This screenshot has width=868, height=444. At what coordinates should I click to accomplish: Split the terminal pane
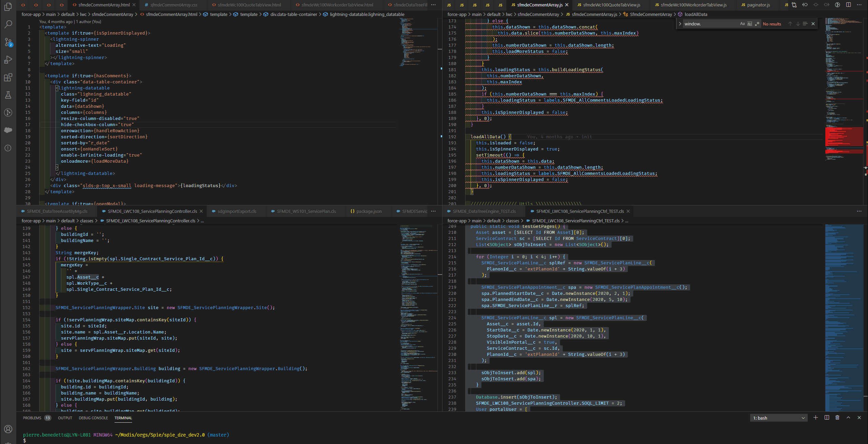pyautogui.click(x=827, y=418)
